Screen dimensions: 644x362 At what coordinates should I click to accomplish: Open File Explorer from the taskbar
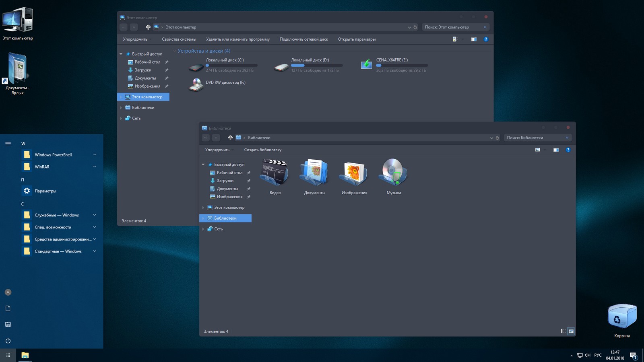click(25, 355)
